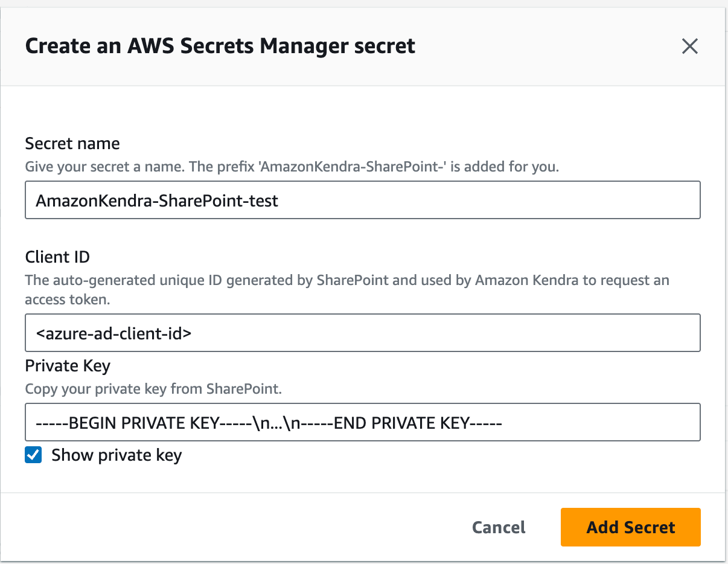Click the 'AmazonKendra-SharePoint-test' value text

click(157, 200)
